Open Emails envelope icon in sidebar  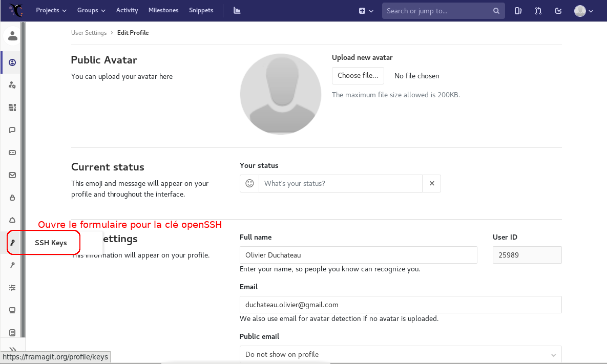[13, 175]
